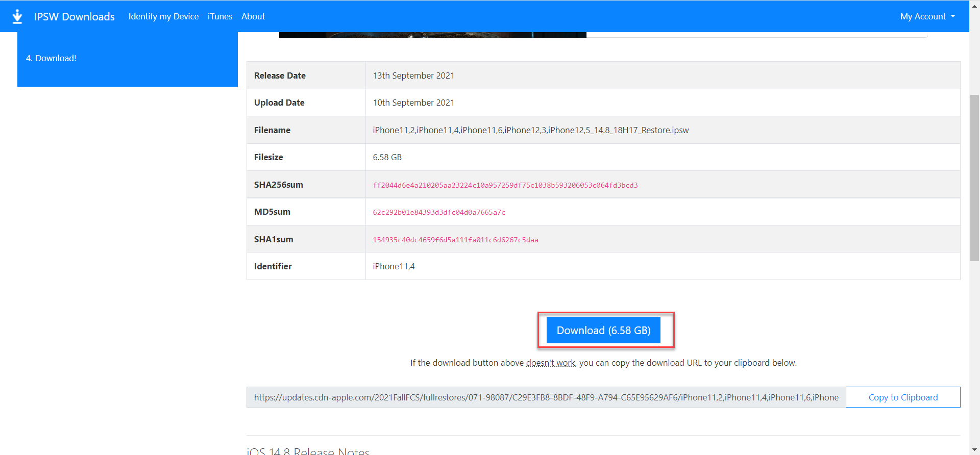Click the iOS 14.8 Release Notes heading

point(308,451)
